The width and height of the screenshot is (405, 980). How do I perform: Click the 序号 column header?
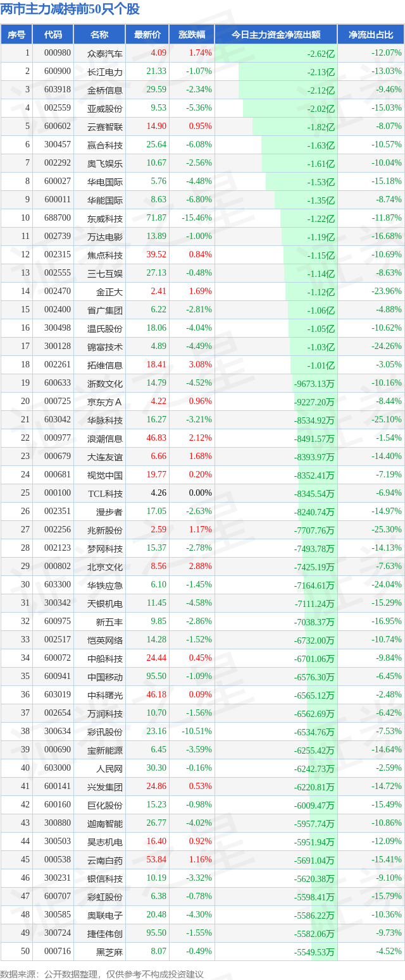pyautogui.click(x=16, y=34)
